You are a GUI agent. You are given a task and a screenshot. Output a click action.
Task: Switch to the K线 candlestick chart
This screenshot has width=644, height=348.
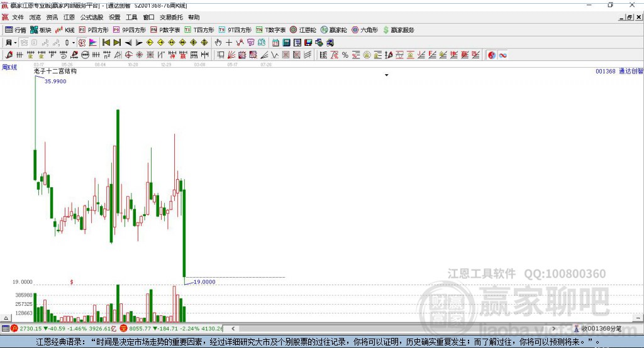pyautogui.click(x=65, y=30)
